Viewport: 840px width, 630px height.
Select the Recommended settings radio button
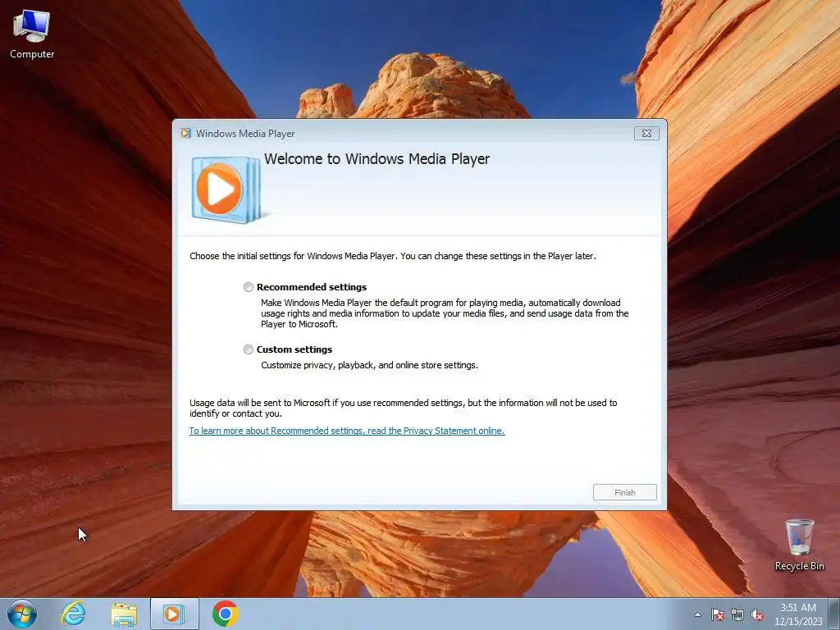point(248,287)
